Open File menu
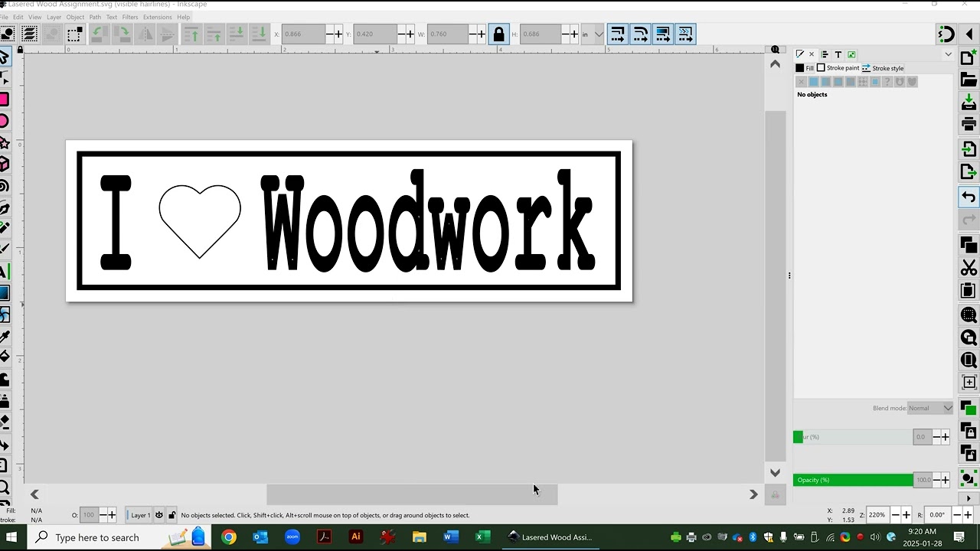Image resolution: width=980 pixels, height=551 pixels. pos(5,17)
